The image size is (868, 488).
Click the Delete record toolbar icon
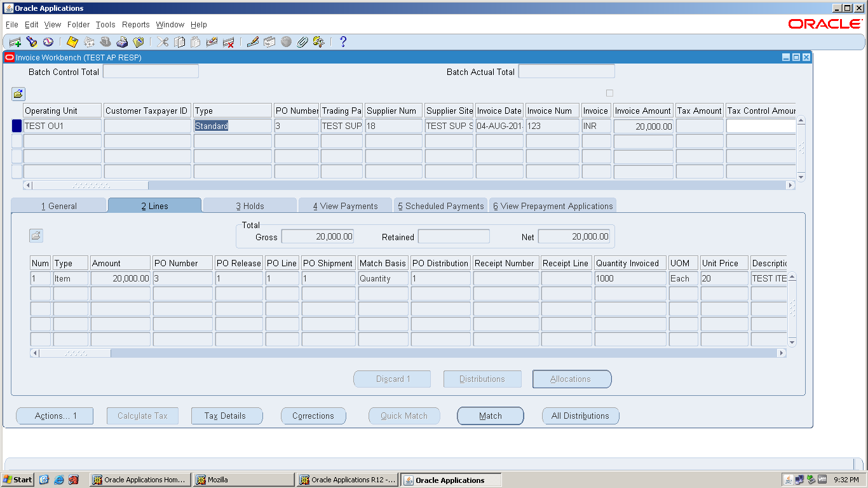pyautogui.click(x=229, y=42)
